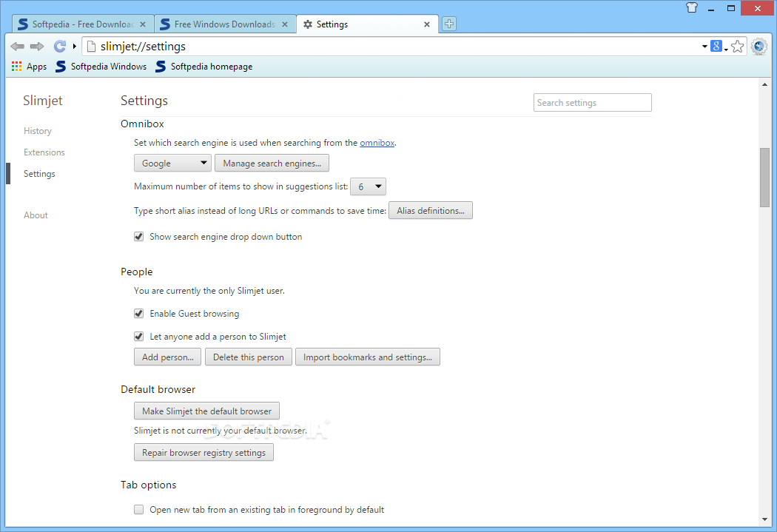Toggle Enable Guest browsing checkbox

(139, 314)
